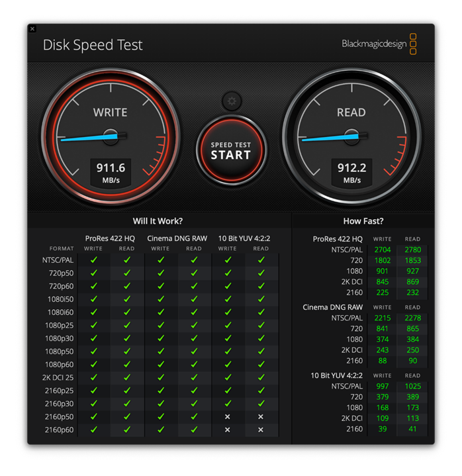Click the X mark for 2160p50 YUV write

(227, 417)
